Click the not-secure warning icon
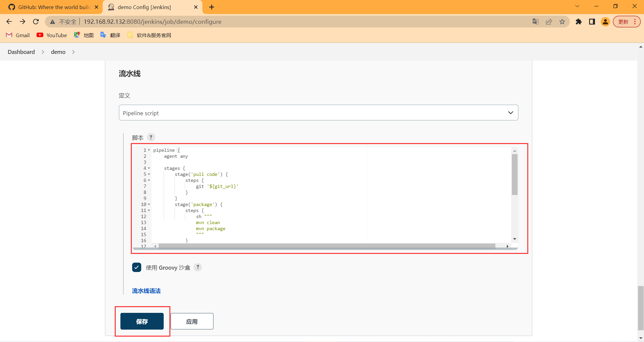Screen dimensions: 644x342 pos(53,22)
